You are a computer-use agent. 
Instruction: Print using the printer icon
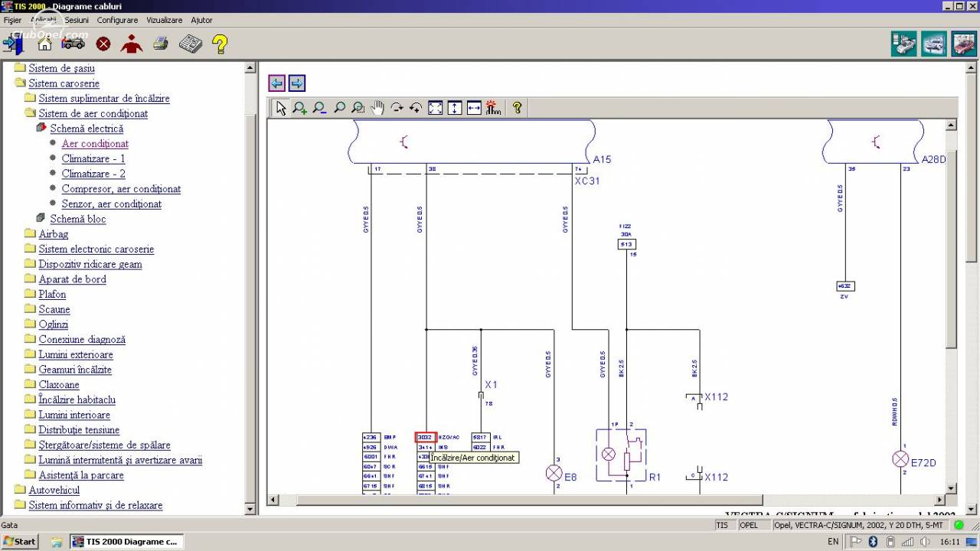(x=161, y=44)
